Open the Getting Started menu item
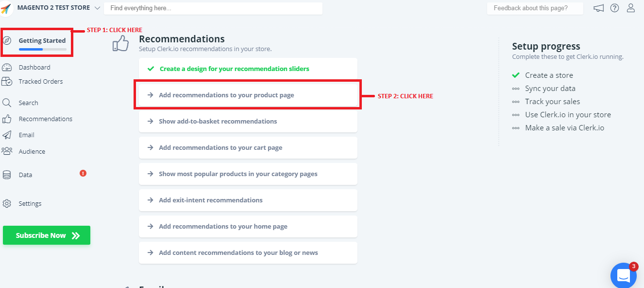This screenshot has width=644, height=288. tap(42, 41)
